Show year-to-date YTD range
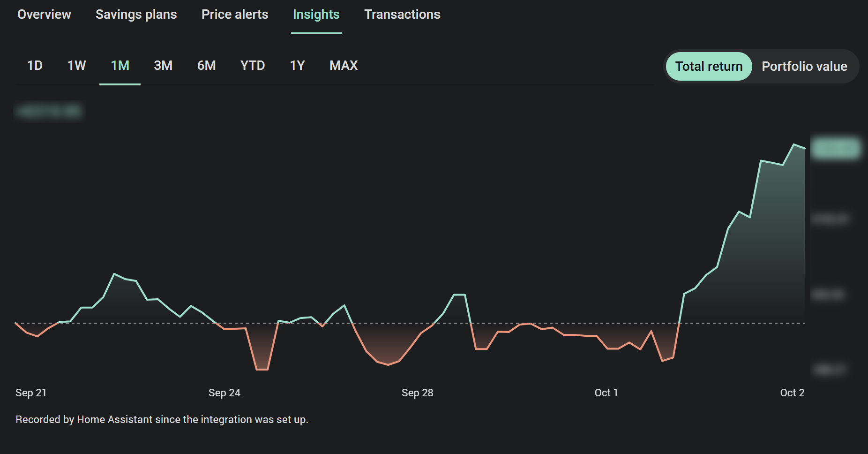The height and width of the screenshot is (454, 868). tap(253, 66)
